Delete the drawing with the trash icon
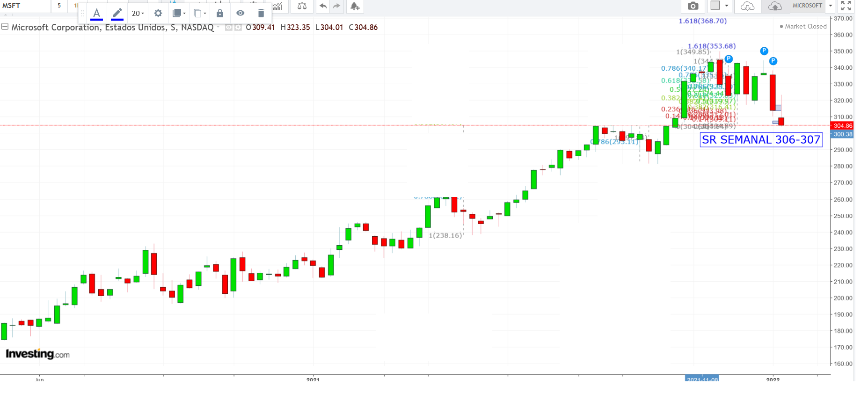The image size is (868, 393). (261, 13)
